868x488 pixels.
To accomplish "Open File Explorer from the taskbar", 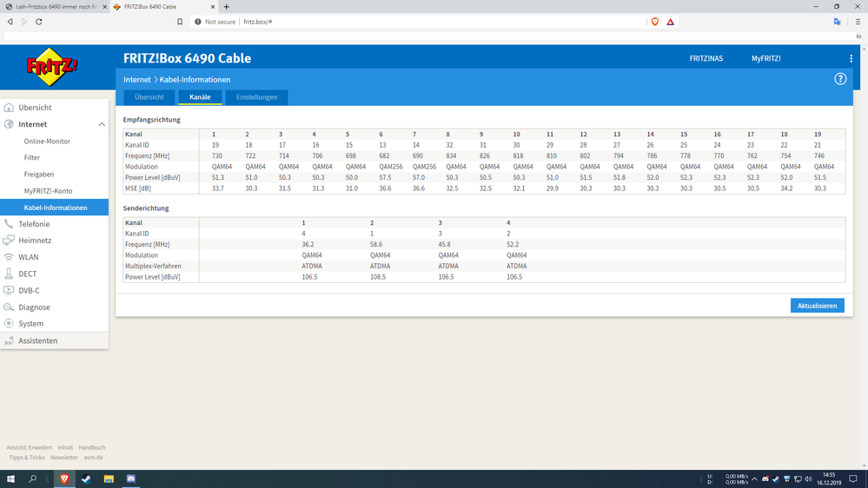I will pyautogui.click(x=109, y=479).
